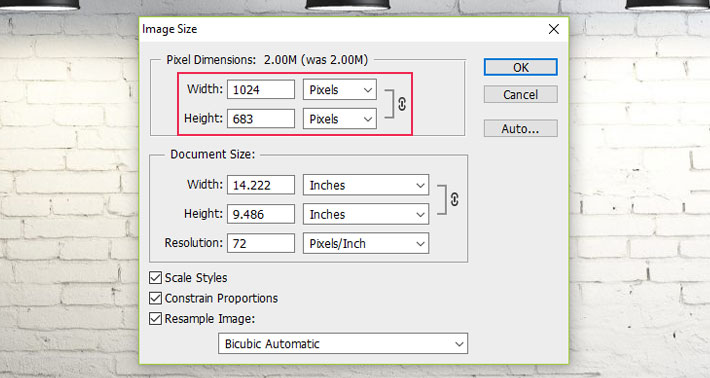Screen dimensions: 710x378
Task: Click the Resolution field showing 72
Action: [x=261, y=244]
